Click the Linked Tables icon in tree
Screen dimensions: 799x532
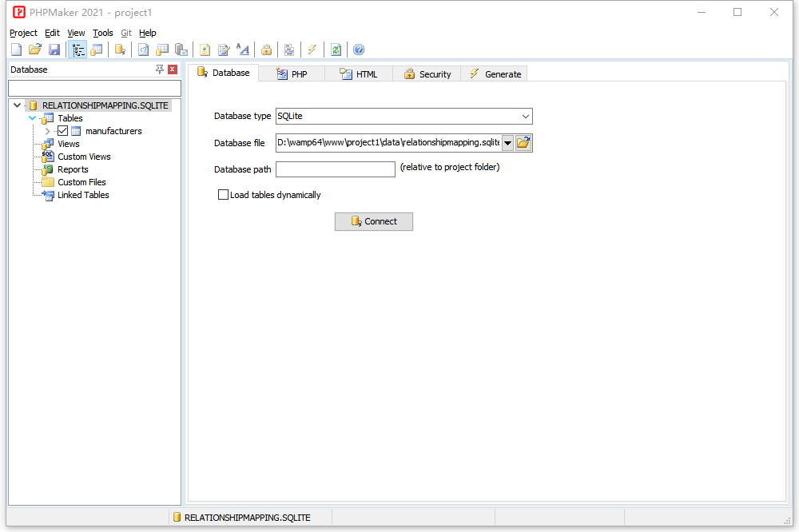tap(47, 195)
